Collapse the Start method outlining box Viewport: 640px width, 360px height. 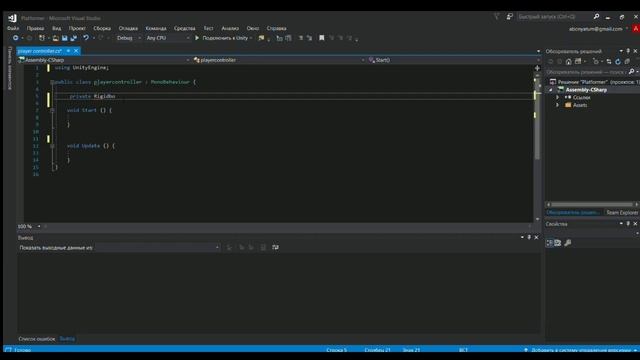pyautogui.click(x=52, y=110)
